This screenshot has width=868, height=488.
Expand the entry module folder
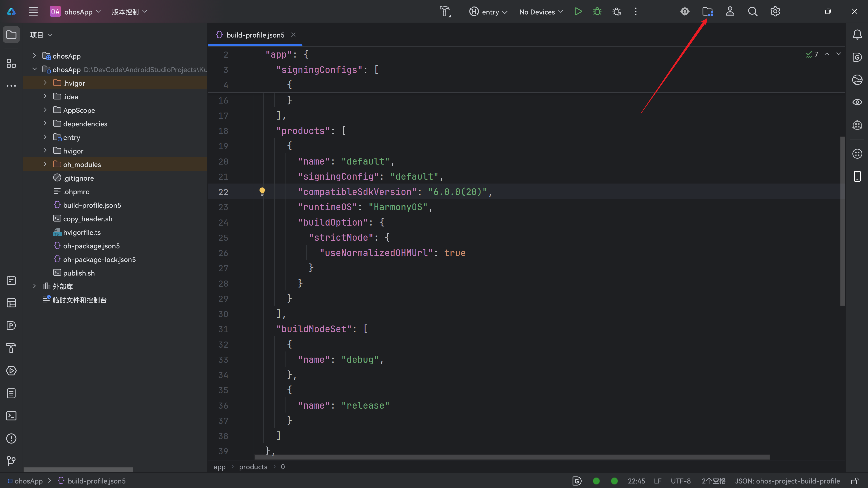[x=45, y=137]
